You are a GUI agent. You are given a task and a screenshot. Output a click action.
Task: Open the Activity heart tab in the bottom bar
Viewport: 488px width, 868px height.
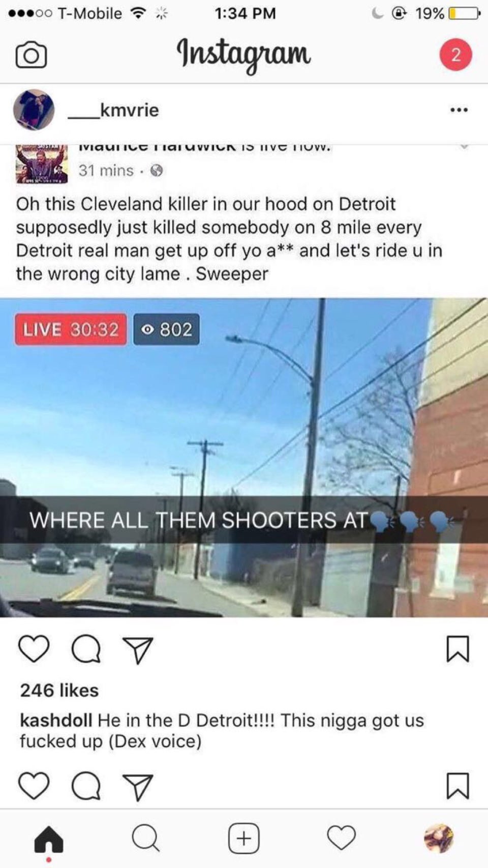(x=341, y=837)
